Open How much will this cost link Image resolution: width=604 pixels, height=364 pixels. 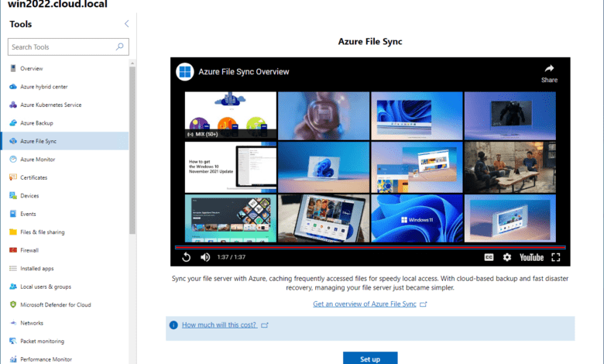219,325
